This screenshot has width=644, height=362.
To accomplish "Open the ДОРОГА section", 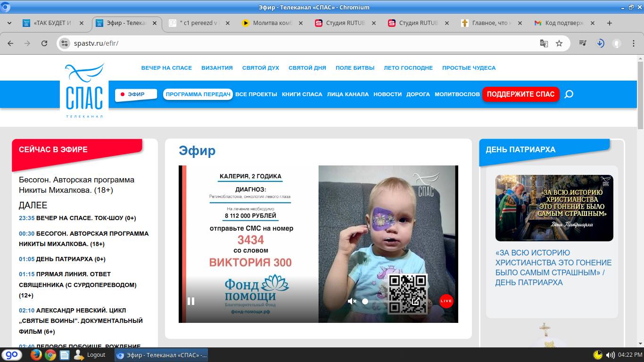I will [x=418, y=94].
